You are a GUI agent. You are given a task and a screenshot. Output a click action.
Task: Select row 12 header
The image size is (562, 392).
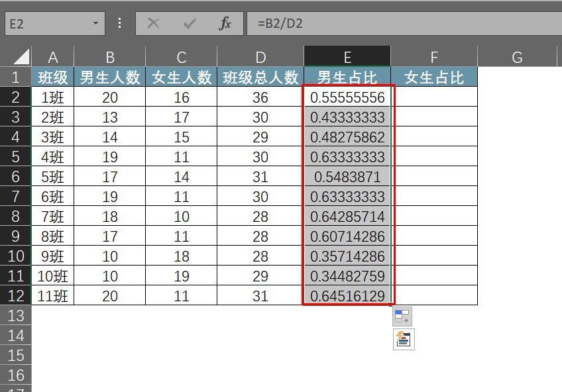tap(16, 297)
